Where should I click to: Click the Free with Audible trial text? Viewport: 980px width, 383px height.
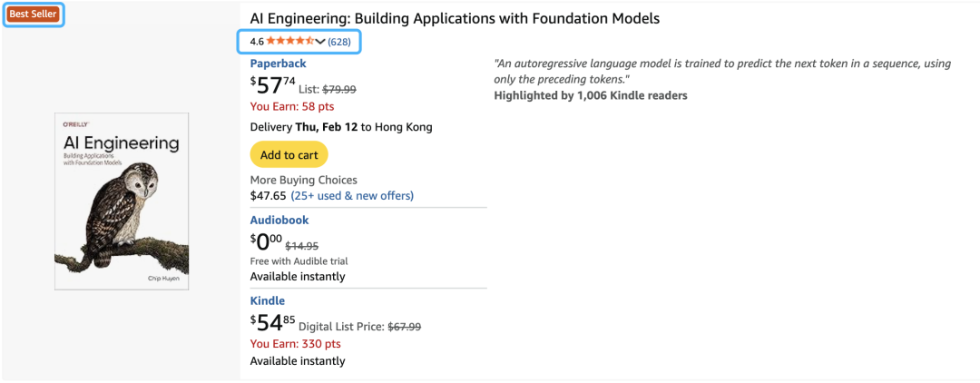pyautogui.click(x=299, y=261)
